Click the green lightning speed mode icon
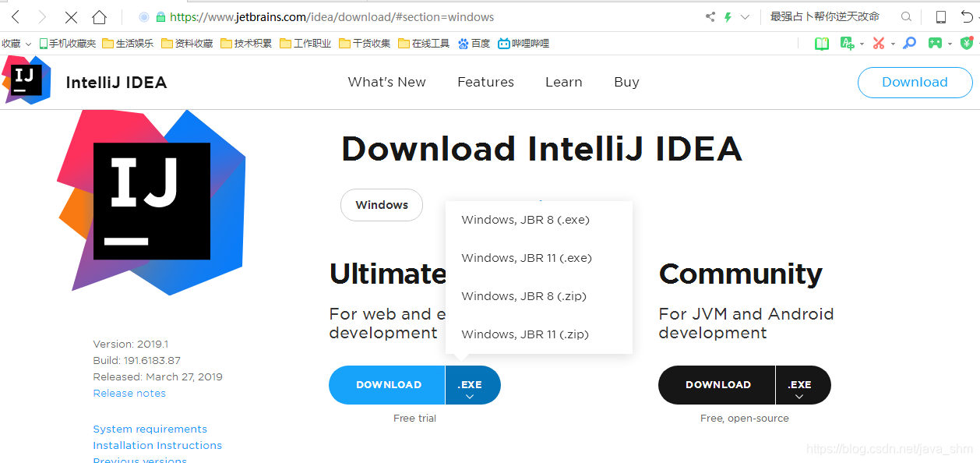Screen dimensions: 980x463 [x=728, y=16]
